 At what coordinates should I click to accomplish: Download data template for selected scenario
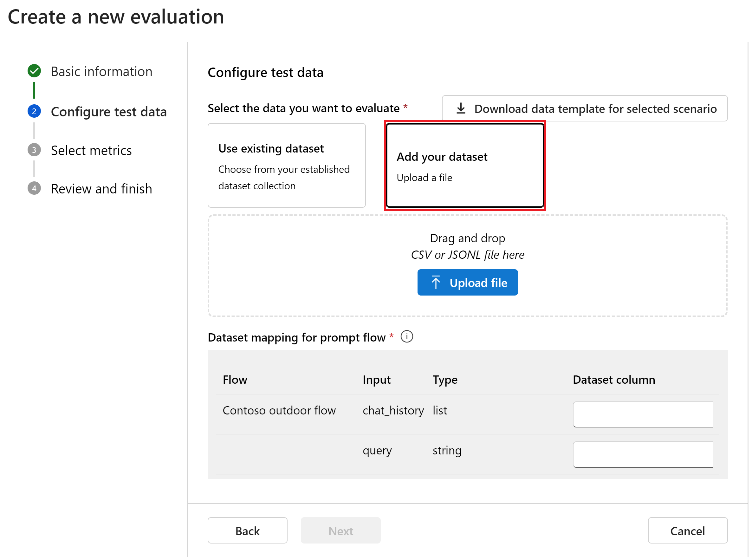[585, 108]
